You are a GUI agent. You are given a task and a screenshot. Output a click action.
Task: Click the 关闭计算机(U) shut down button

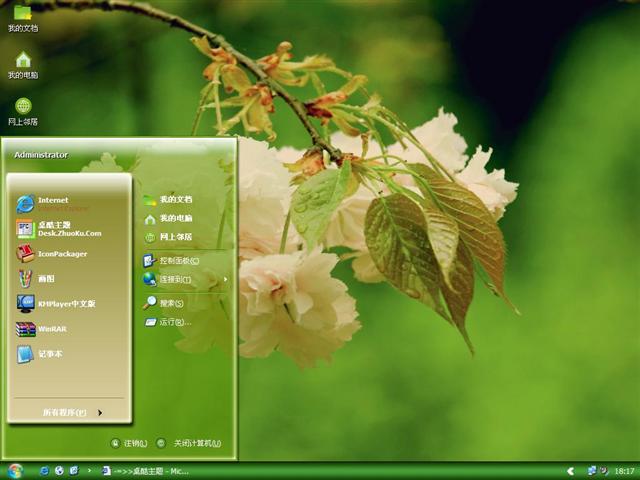coord(189,443)
